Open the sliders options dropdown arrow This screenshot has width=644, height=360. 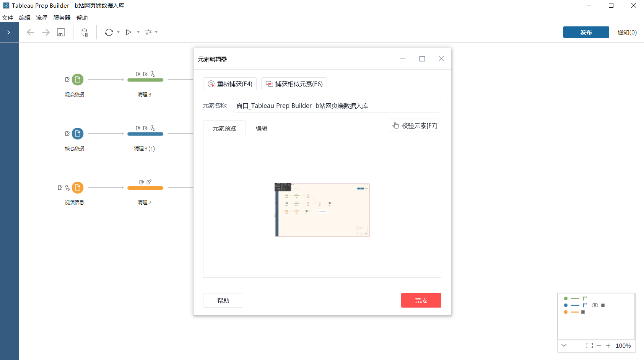click(x=156, y=33)
